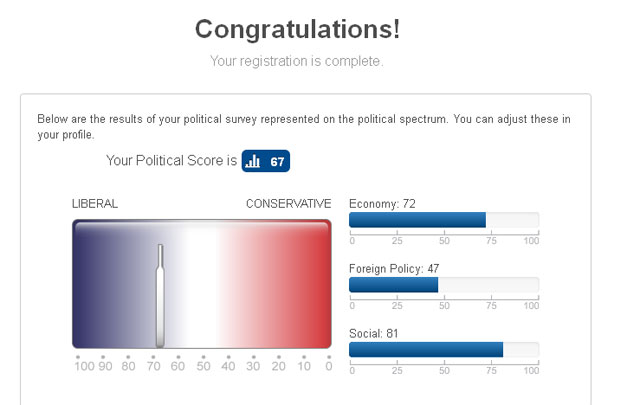The width and height of the screenshot is (640, 405).
Task: Click the political score number 67
Action: 278,161
